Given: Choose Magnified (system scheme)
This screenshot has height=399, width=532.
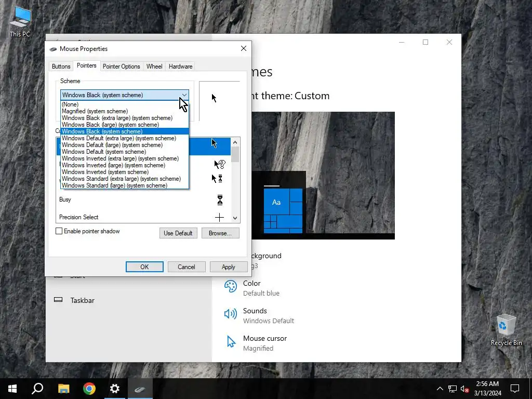Looking at the screenshot, I should tap(125, 111).
